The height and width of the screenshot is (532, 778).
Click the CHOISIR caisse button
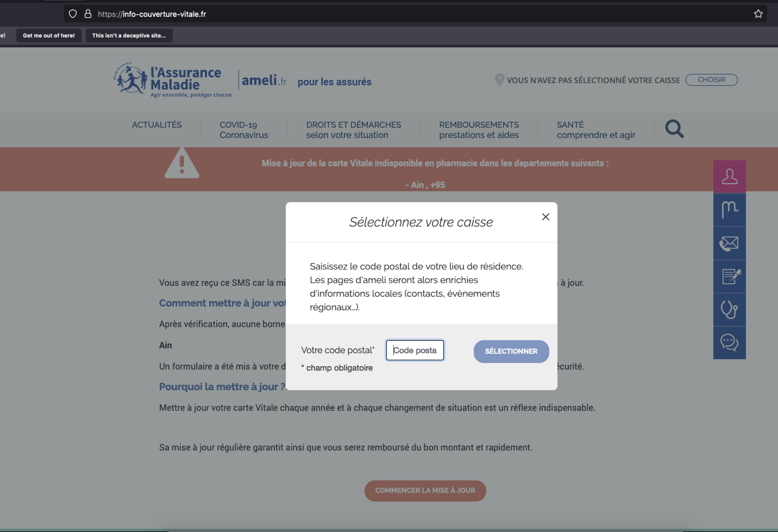pyautogui.click(x=711, y=80)
